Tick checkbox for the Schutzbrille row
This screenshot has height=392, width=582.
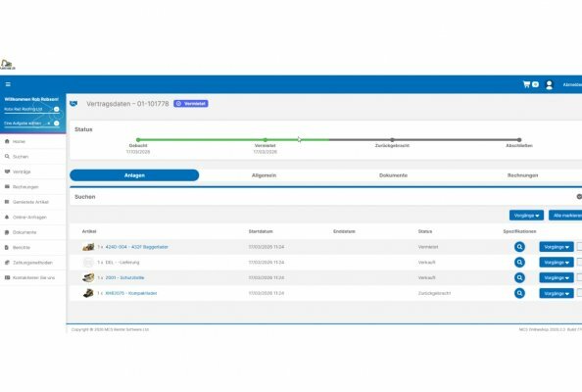[579, 277]
